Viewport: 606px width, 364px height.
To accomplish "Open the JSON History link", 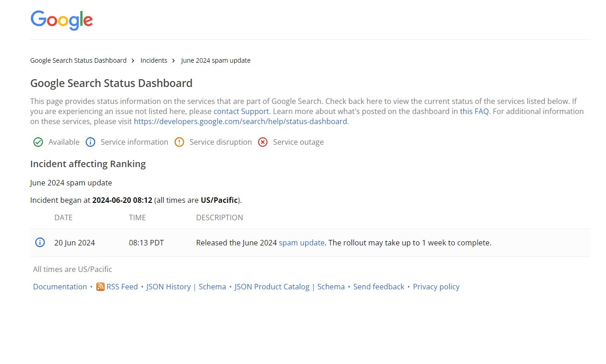I will (x=168, y=287).
